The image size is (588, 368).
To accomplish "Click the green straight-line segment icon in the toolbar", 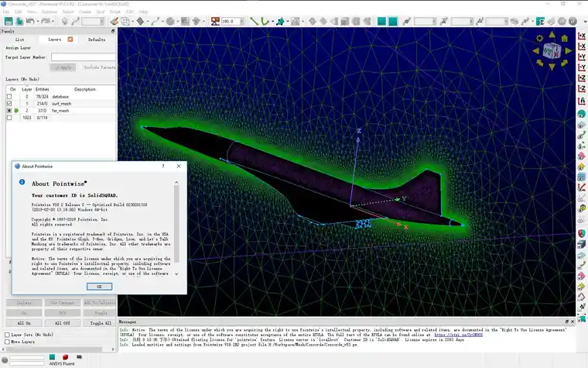I will pyautogui.click(x=255, y=21).
